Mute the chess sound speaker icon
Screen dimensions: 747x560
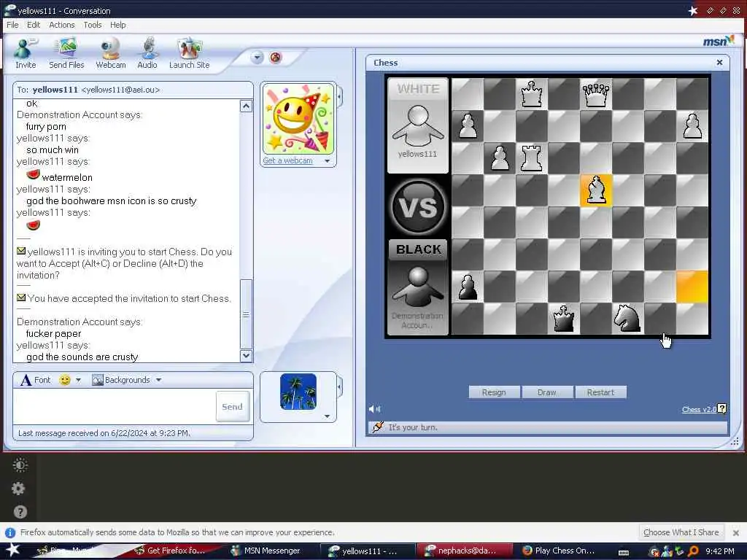click(374, 408)
